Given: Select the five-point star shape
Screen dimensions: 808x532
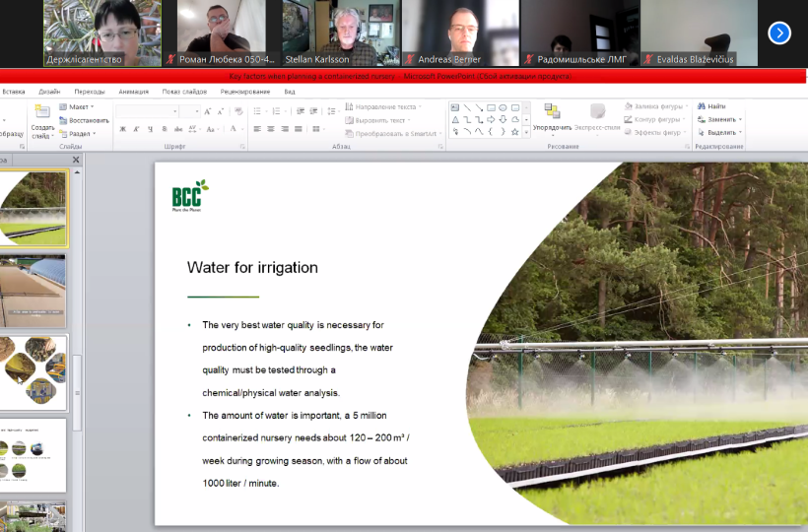Looking at the screenshot, I should [514, 132].
